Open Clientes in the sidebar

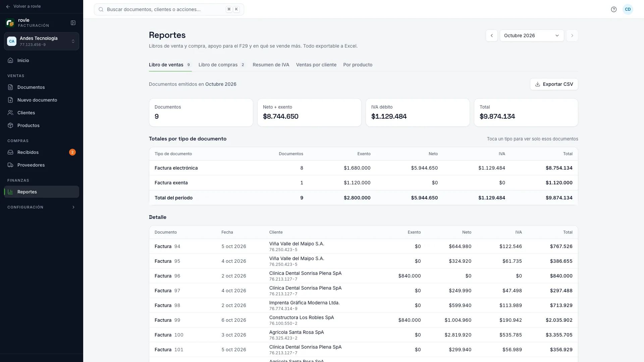click(x=42, y=113)
